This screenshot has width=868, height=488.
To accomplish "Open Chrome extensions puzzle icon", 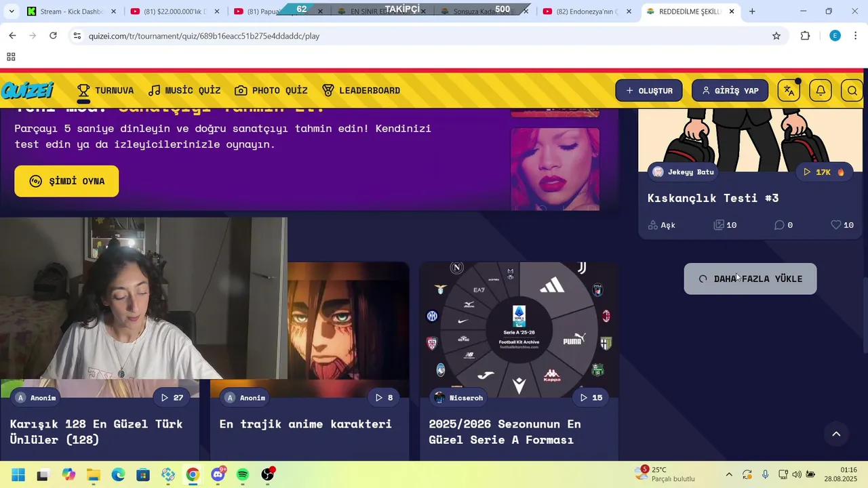I will click(806, 36).
